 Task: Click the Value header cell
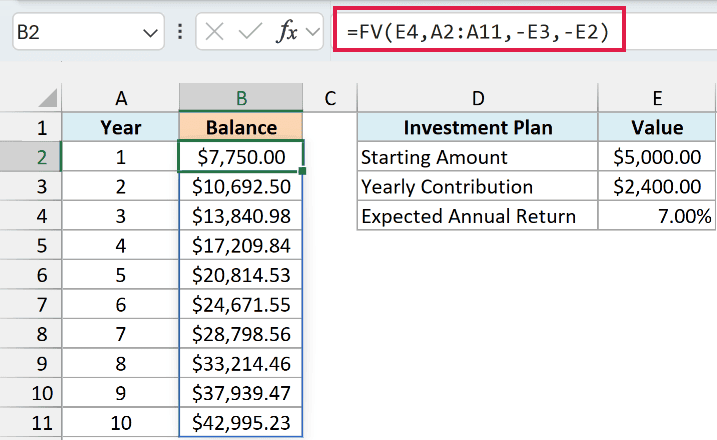pyautogui.click(x=657, y=127)
